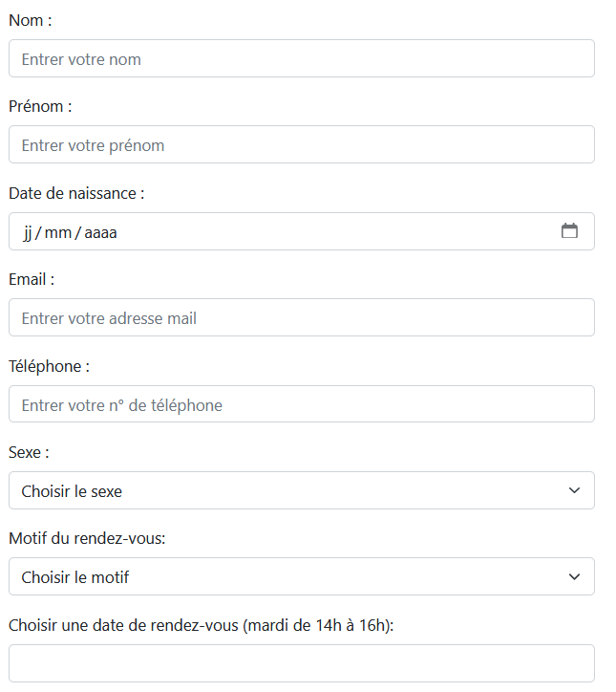The image size is (616, 692).
Task: Select the year part aaaa of birthdate
Action: point(100,232)
